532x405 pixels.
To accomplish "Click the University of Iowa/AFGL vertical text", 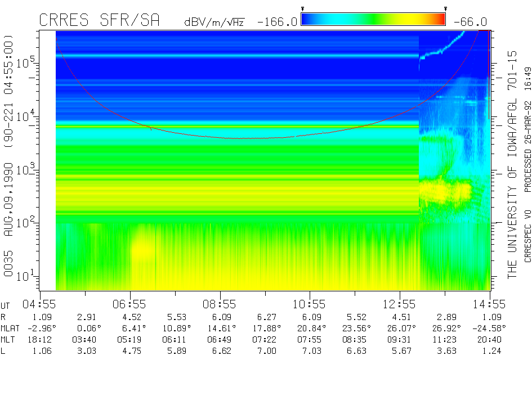I will pos(512,163).
